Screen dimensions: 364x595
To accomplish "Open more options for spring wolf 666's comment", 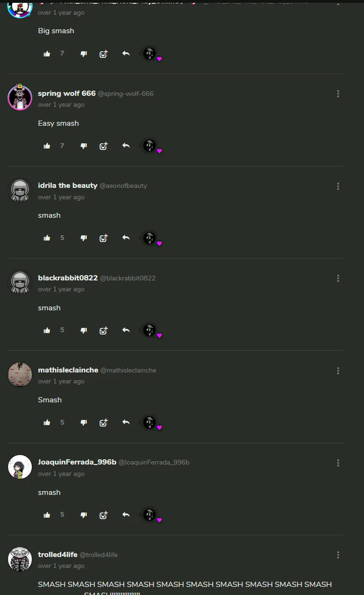I will tap(338, 94).
